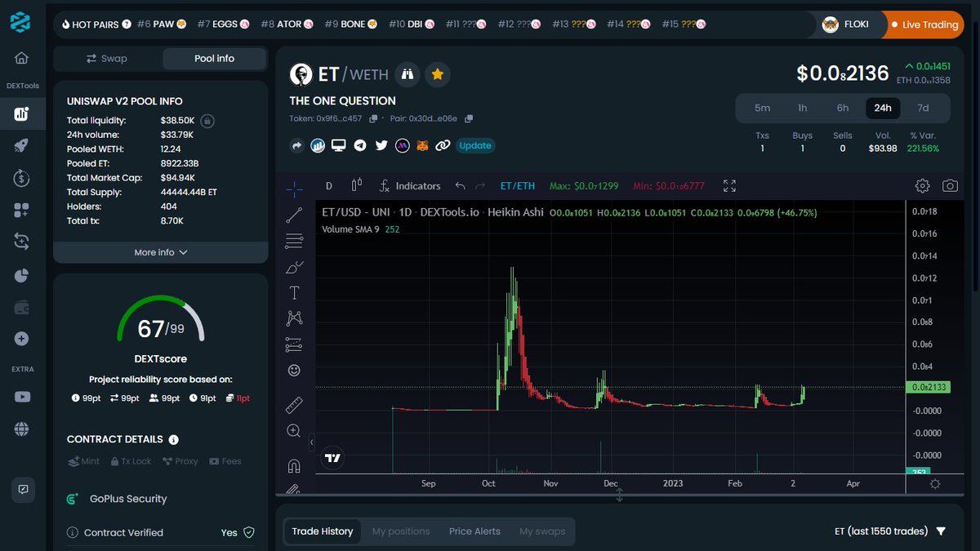Select the 7d stats interval

923,108
